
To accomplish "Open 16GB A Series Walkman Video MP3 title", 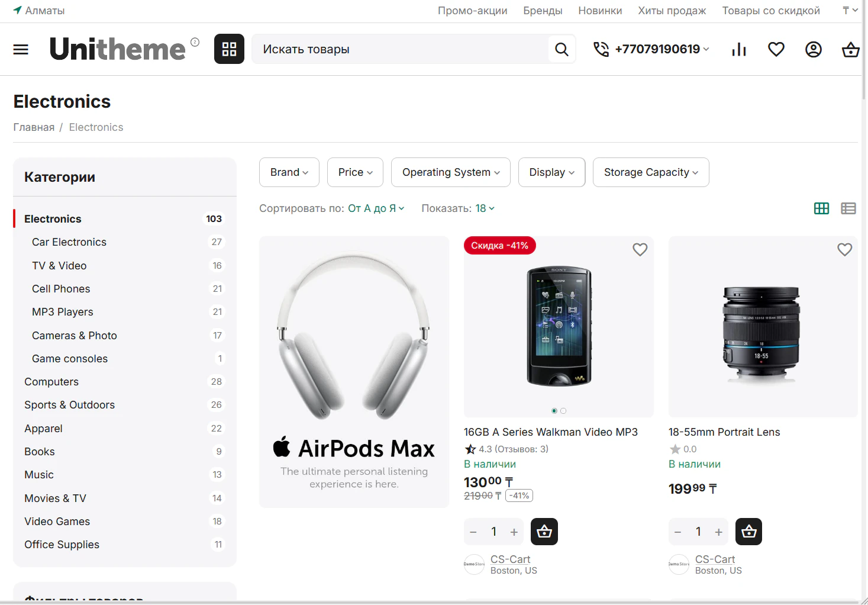I will pos(551,432).
